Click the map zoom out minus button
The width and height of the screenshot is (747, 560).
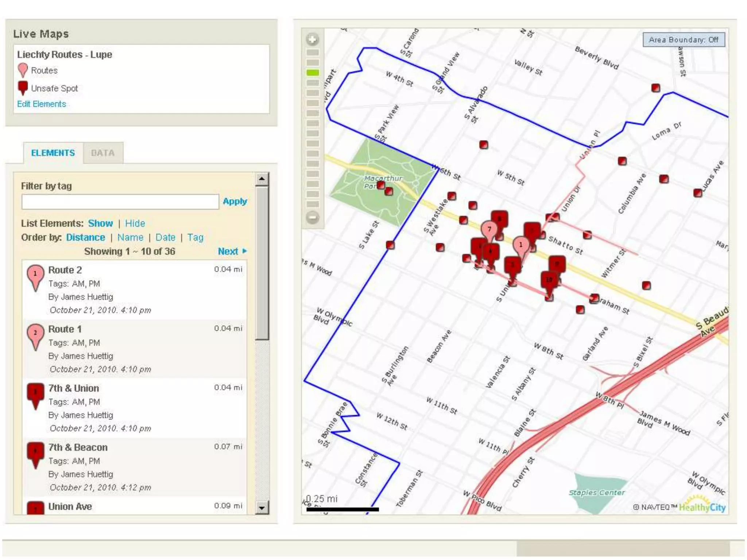[313, 218]
